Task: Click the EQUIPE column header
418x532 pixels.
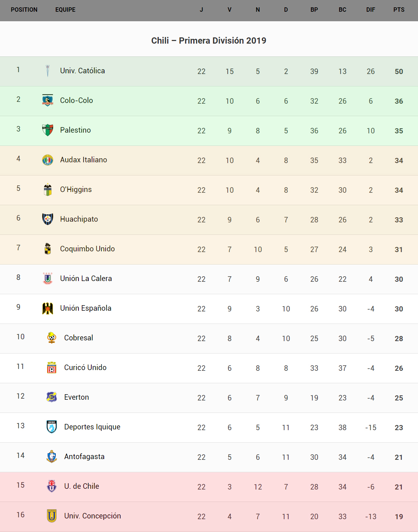Action: (x=65, y=10)
